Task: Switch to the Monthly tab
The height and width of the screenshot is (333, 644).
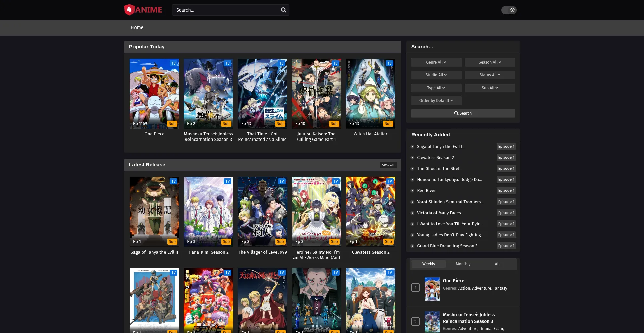Action: coord(463,264)
